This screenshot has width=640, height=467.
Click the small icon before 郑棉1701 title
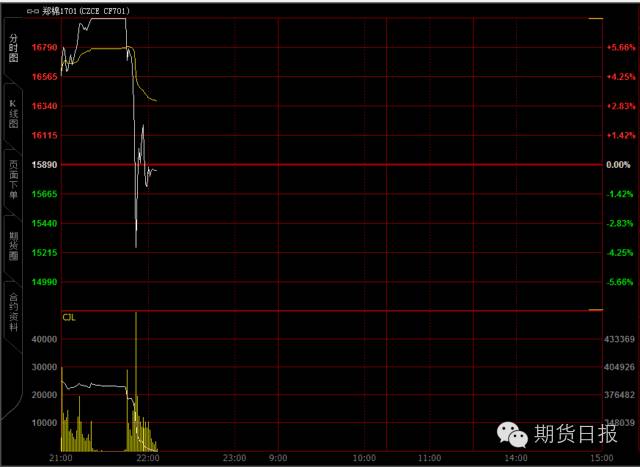click(x=33, y=11)
